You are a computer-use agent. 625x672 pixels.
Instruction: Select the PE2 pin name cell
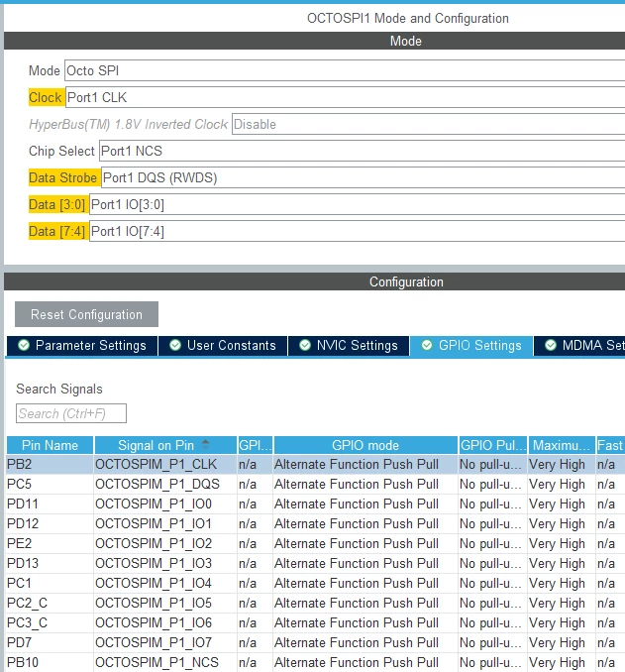[50, 543]
